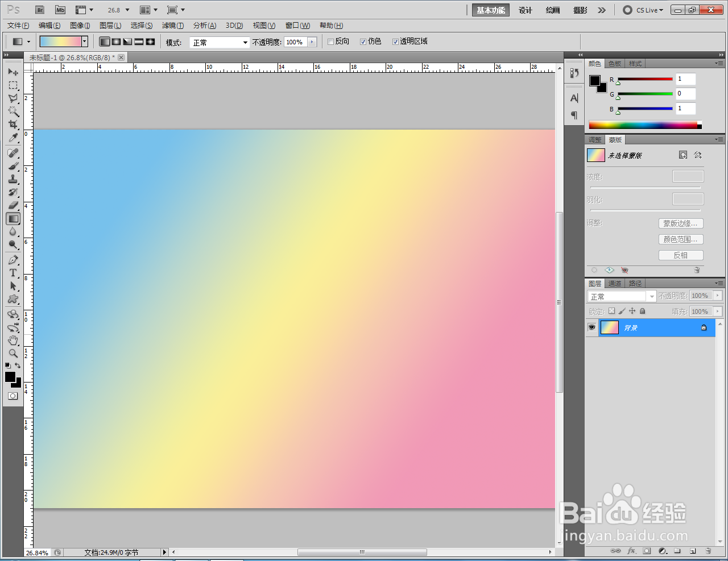Open the gradient picker dropdown arrow
The height and width of the screenshot is (561, 728).
[85, 41]
